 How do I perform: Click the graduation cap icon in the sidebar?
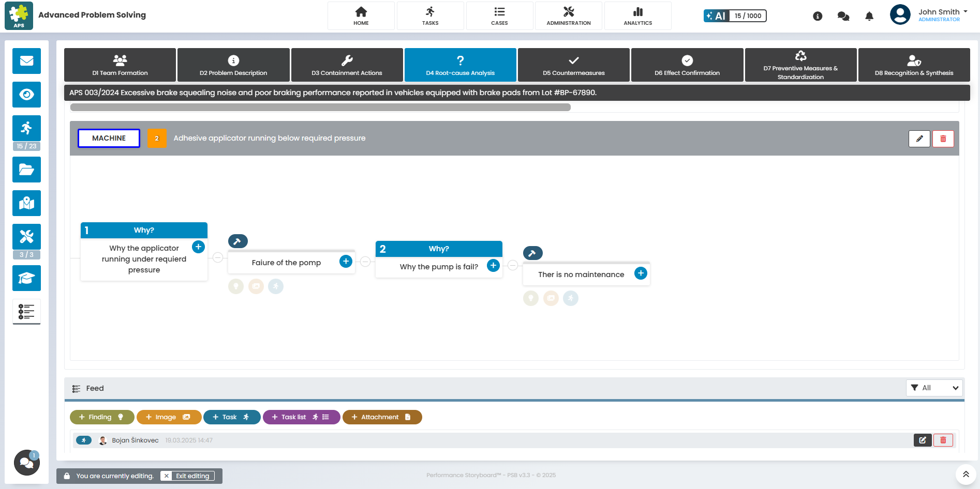tap(26, 278)
